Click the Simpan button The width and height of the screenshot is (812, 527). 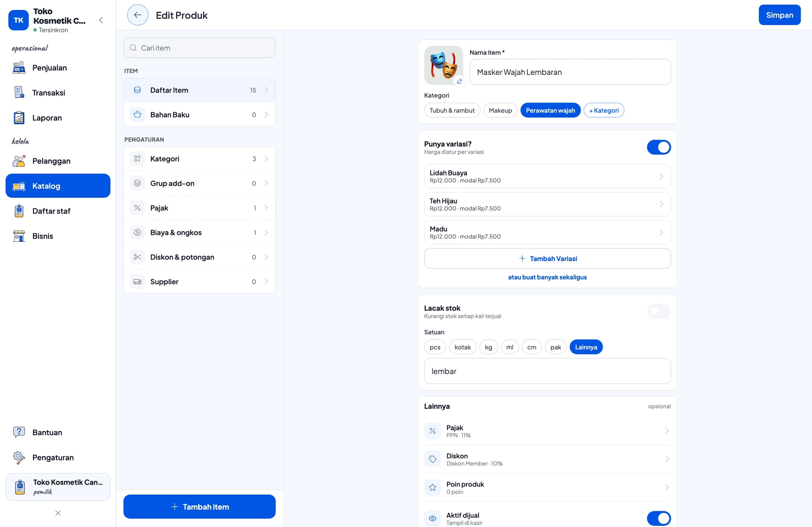[779, 15]
